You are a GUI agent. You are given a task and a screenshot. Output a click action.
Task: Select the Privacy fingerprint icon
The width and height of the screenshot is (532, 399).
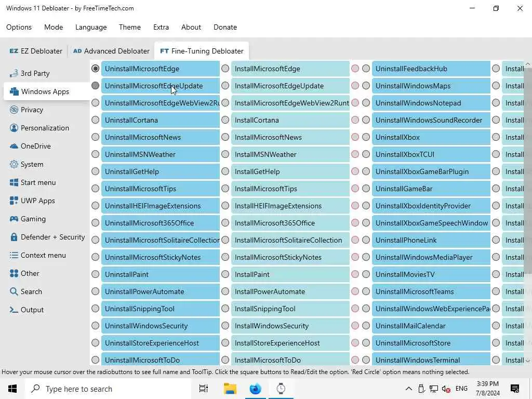point(14,110)
